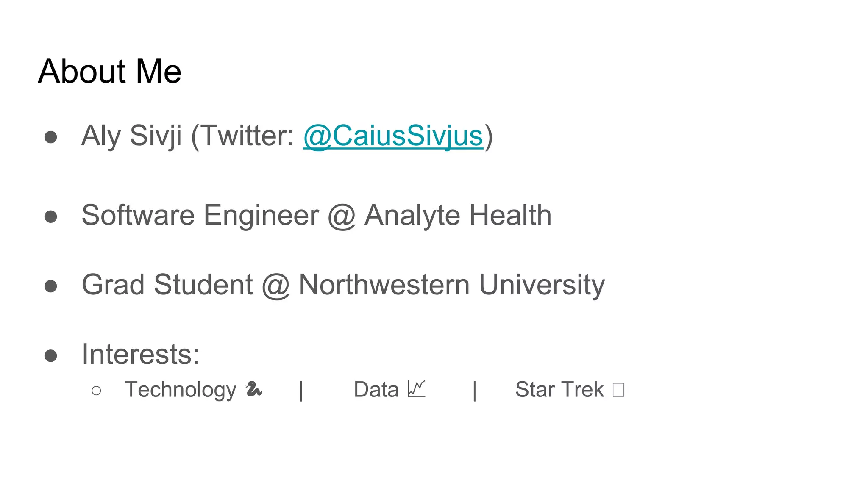Screen dimensions: 868x488
Task: Click the bullet dot before Interests
Action: 51,355
